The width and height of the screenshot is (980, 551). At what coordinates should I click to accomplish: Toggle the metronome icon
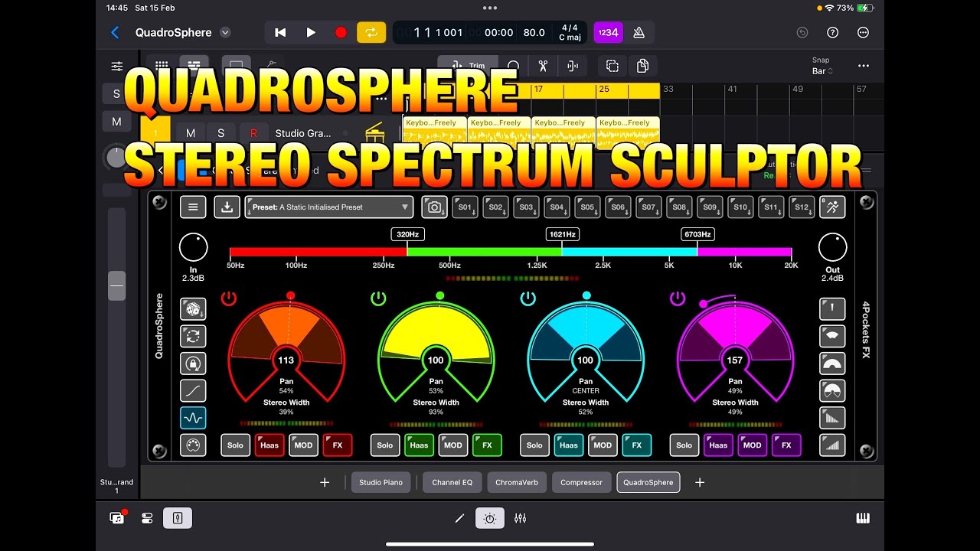639,32
